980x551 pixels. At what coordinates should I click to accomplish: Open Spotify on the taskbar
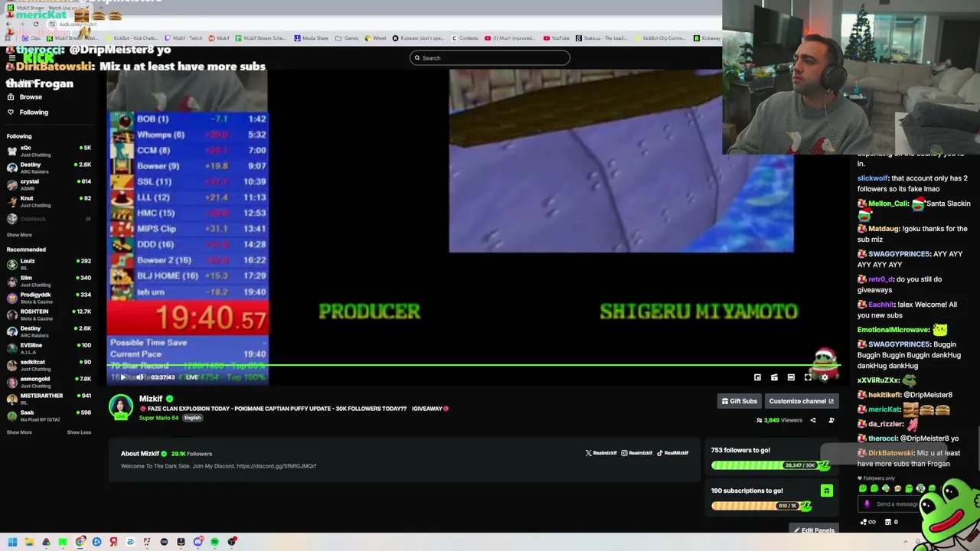pyautogui.click(x=214, y=542)
